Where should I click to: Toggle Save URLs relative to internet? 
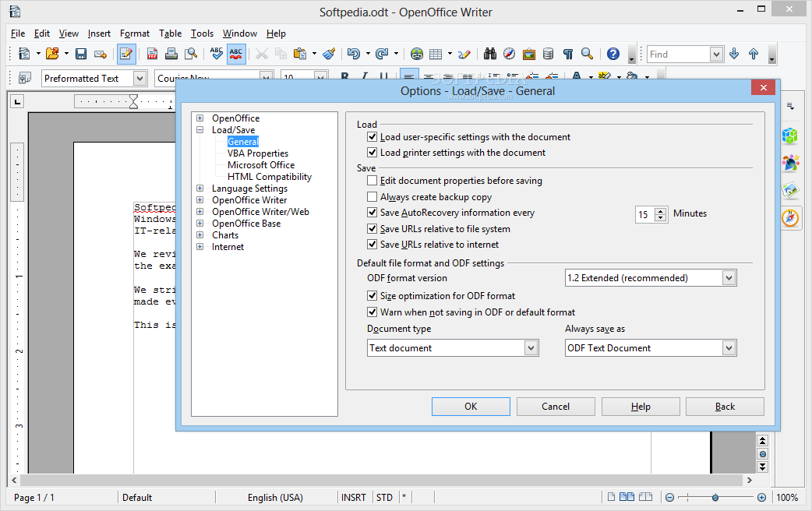pos(372,244)
